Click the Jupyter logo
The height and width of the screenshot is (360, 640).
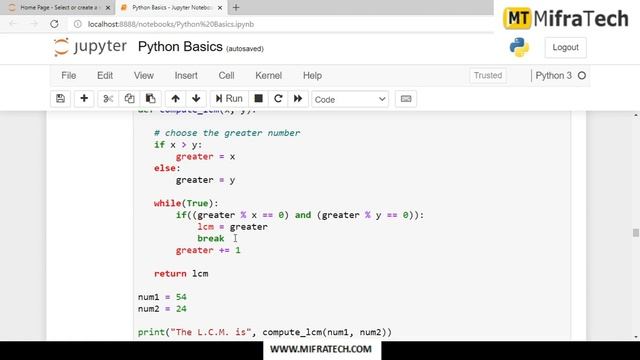pyautogui.click(x=90, y=47)
